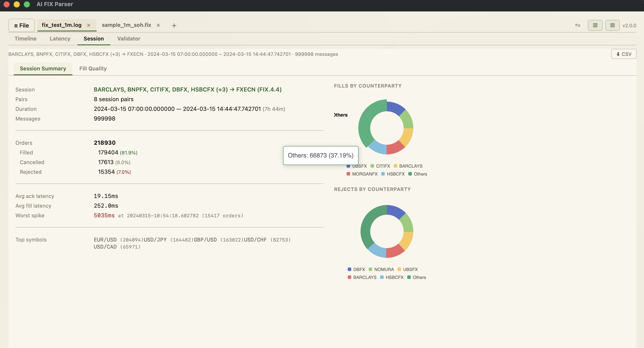This screenshot has width=644, height=348.
Task: Switch to the sample_1m_soh.fix file tab
Action: click(127, 25)
